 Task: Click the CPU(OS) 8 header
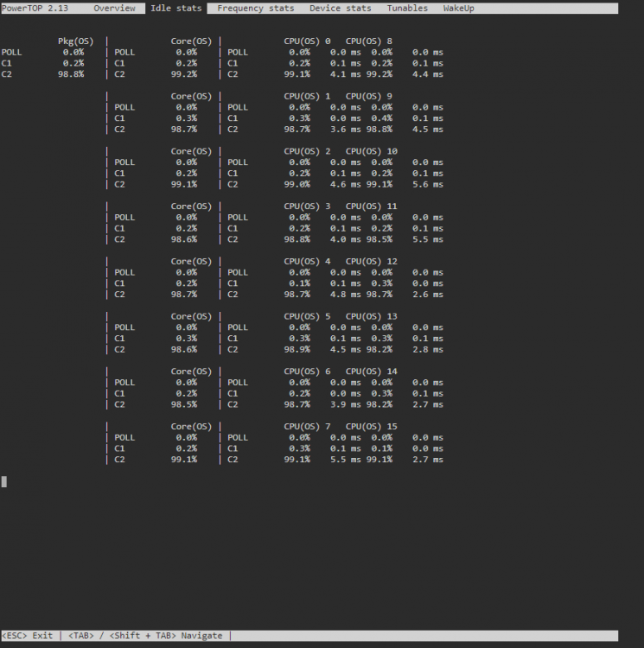[x=369, y=41]
